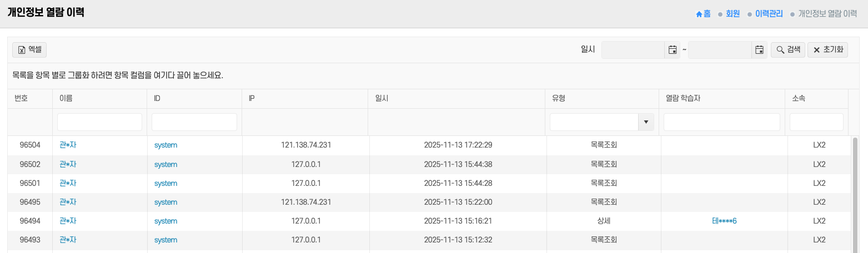
Task: Sort by the 번호 column header
Action: coord(21,99)
